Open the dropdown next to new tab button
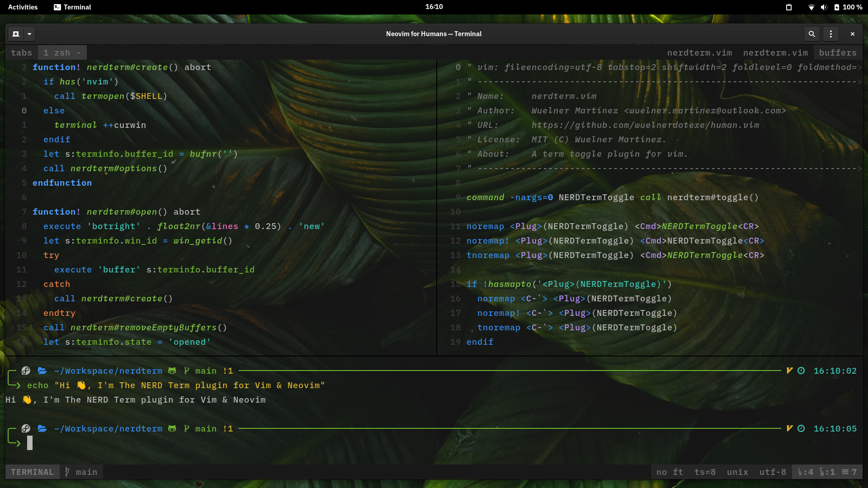Image resolution: width=868 pixels, height=488 pixels. point(29,34)
